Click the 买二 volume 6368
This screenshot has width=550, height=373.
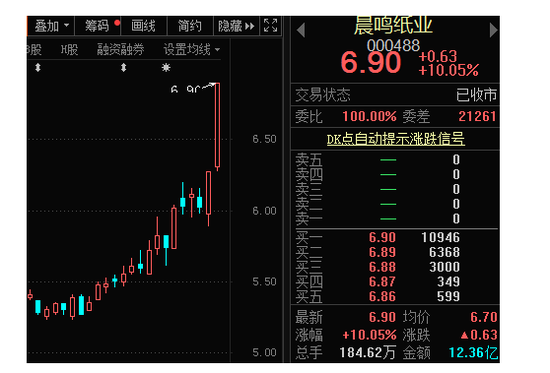tap(444, 252)
